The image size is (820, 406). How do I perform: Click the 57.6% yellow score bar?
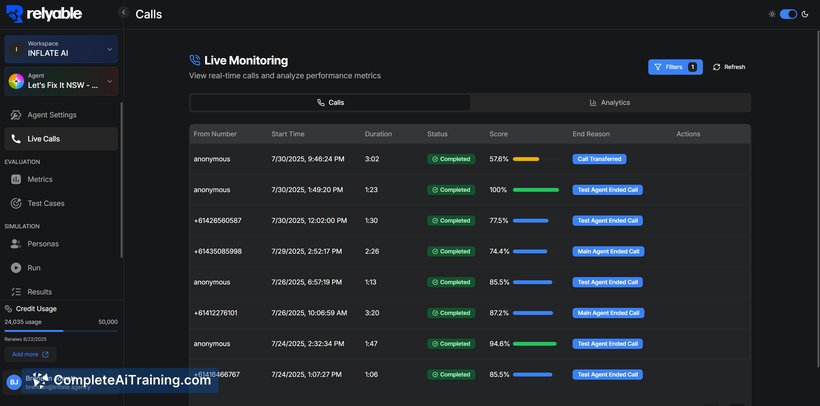526,159
